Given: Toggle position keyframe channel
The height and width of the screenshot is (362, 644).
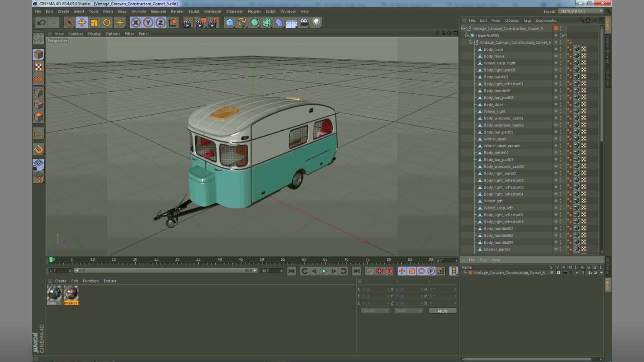Looking at the screenshot, I should [x=402, y=271].
